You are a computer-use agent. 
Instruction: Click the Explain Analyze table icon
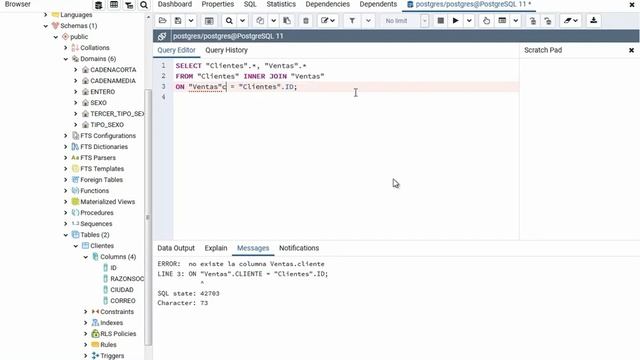(502, 20)
